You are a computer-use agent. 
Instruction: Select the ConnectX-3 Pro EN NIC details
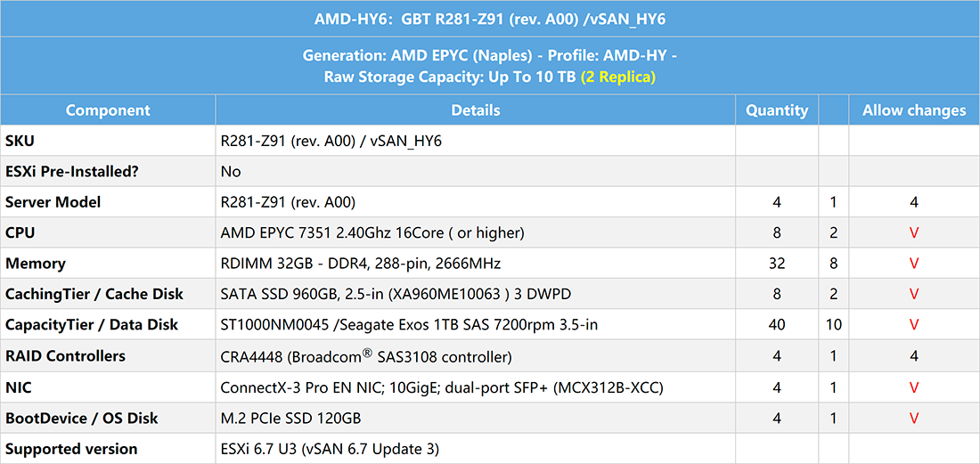476,387
